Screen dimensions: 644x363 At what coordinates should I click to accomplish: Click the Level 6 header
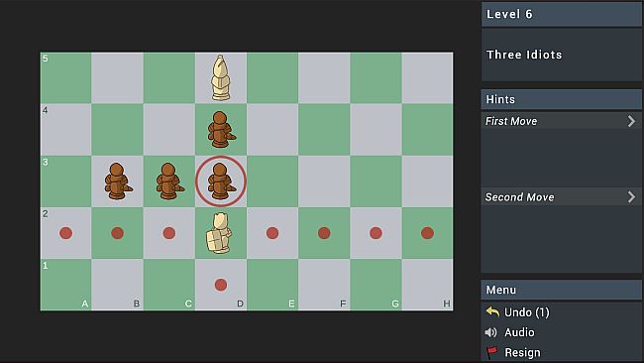[561, 14]
